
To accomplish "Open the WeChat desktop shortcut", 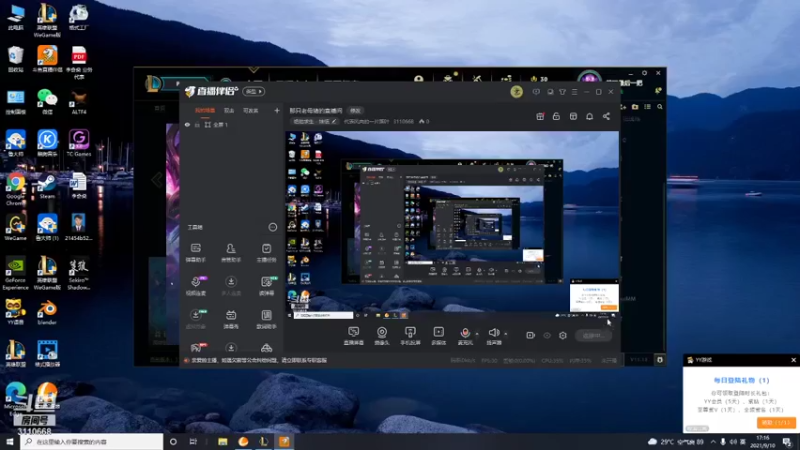I will 47,101.
